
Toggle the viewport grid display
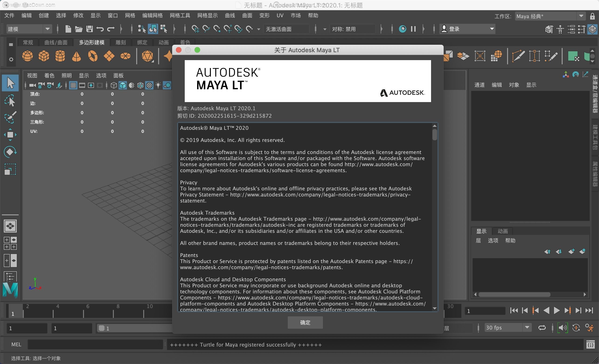(73, 85)
